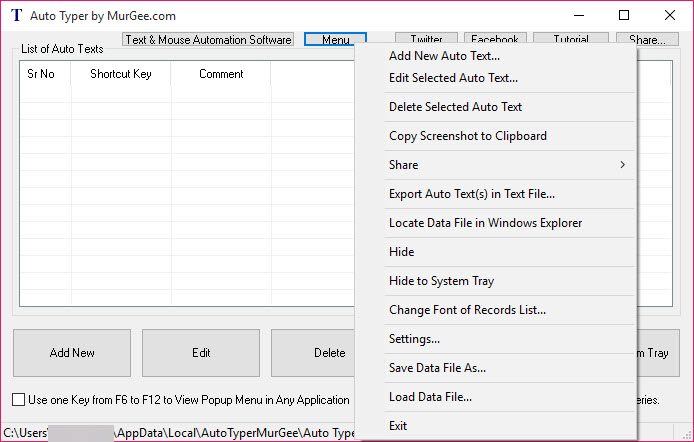Click the Edit button
This screenshot has width=694, height=442.
click(200, 353)
